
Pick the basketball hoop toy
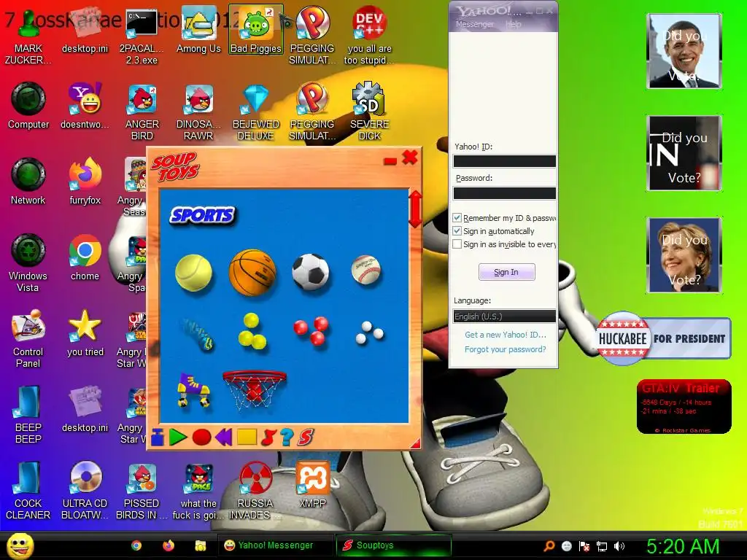pyautogui.click(x=255, y=389)
